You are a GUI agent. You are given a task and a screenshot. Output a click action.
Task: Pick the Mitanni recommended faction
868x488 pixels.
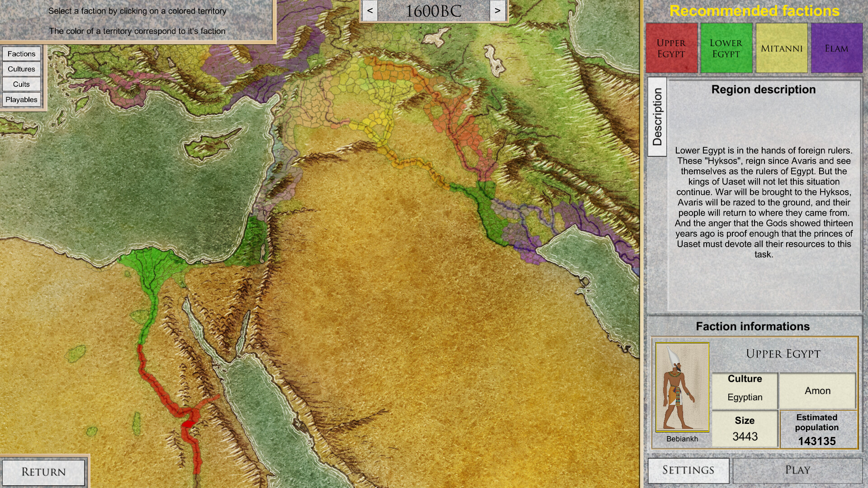click(781, 47)
